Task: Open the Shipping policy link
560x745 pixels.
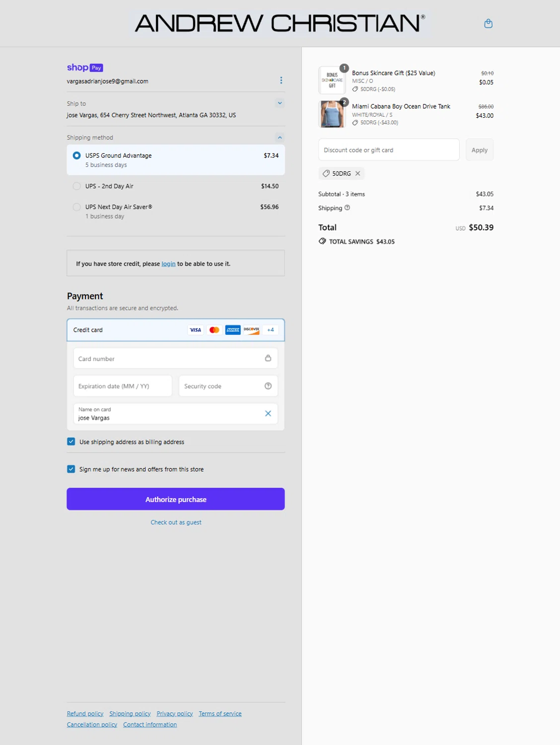Action: pyautogui.click(x=130, y=714)
